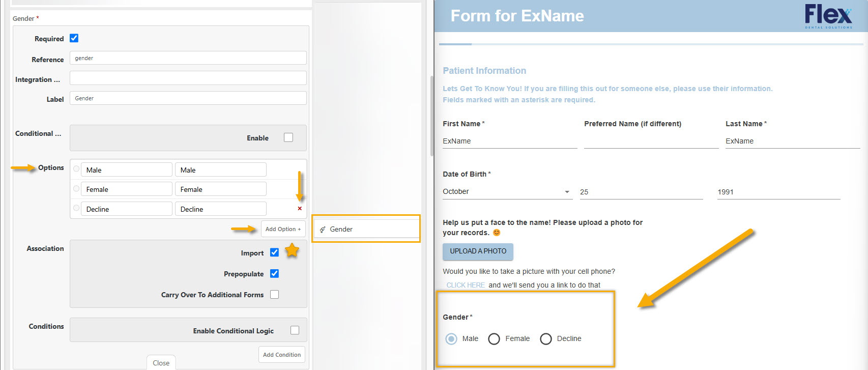Click the Gender * heading atop editor panel
The image size is (868, 370).
pyautogui.click(x=26, y=18)
